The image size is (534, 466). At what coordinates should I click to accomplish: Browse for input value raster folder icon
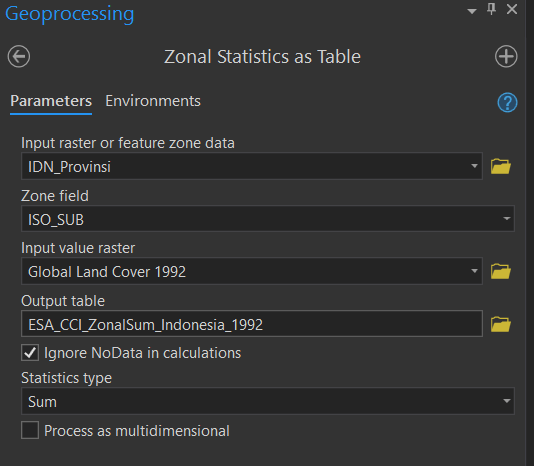(501, 271)
